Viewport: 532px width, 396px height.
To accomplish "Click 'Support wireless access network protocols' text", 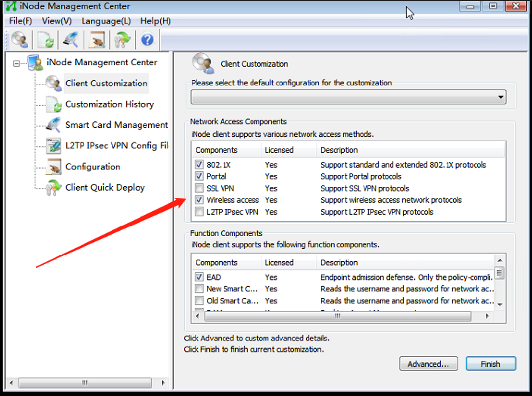I will 391,200.
